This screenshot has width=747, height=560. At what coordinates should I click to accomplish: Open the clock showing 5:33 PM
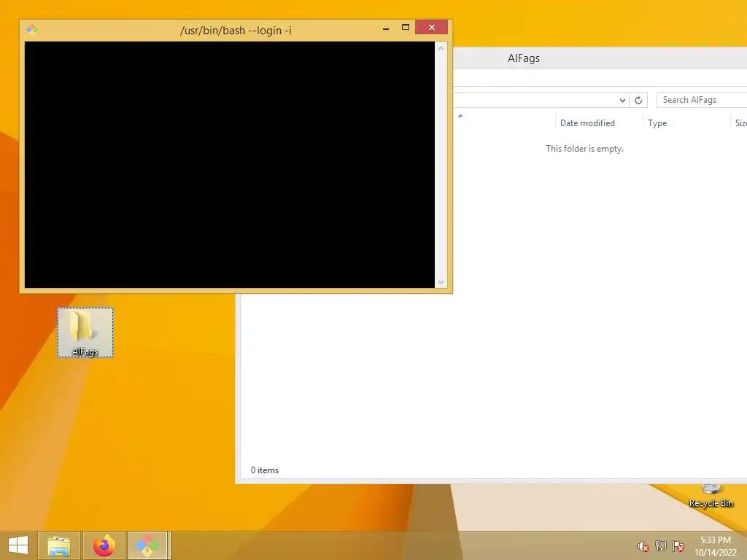pyautogui.click(x=716, y=546)
